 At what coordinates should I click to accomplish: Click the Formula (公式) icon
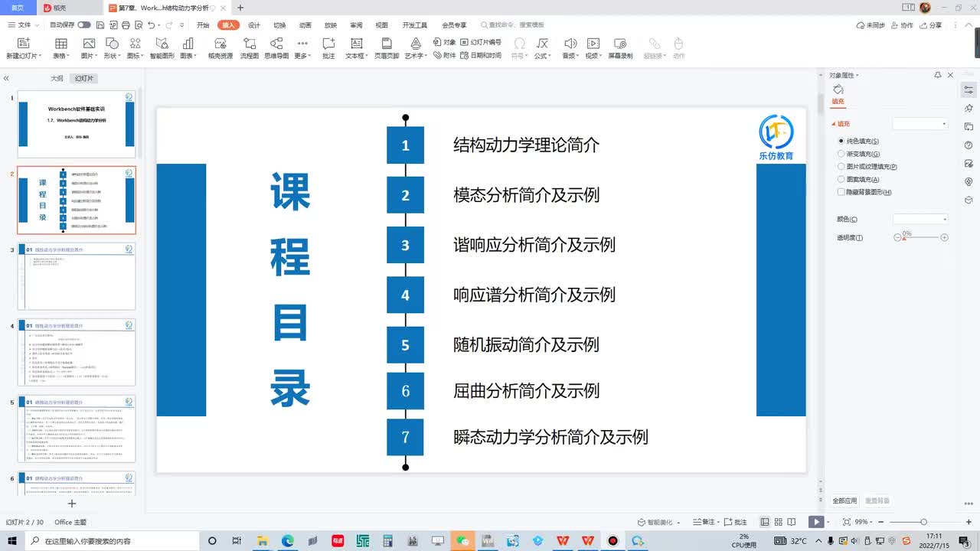(x=542, y=44)
